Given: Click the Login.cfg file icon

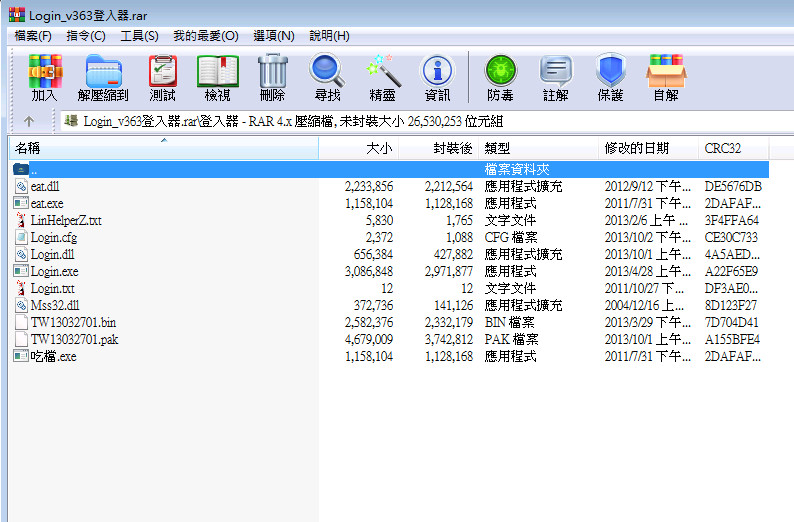Looking at the screenshot, I should (x=21, y=237).
